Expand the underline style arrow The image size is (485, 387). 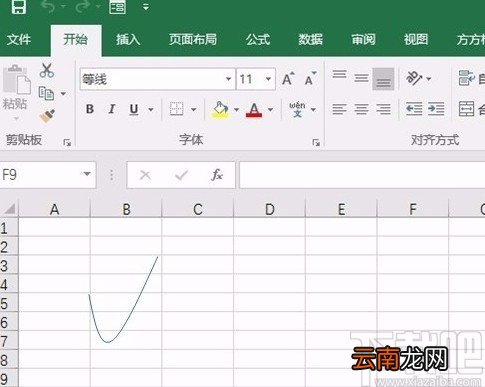click(x=151, y=109)
